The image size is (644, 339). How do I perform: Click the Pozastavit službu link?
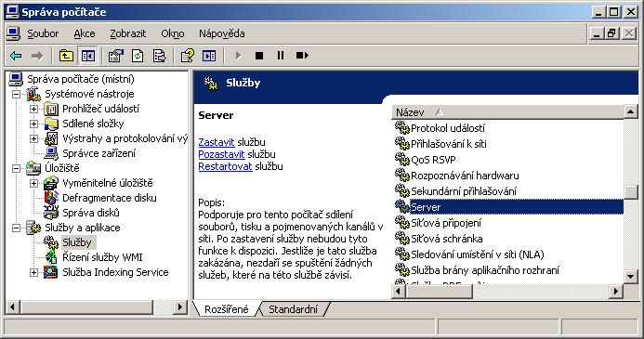pyautogui.click(x=221, y=154)
